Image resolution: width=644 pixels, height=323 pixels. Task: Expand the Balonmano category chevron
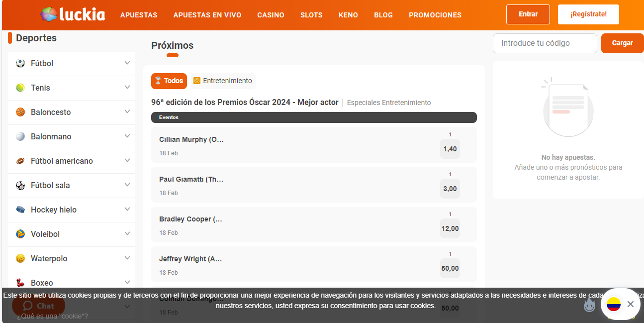[127, 136]
